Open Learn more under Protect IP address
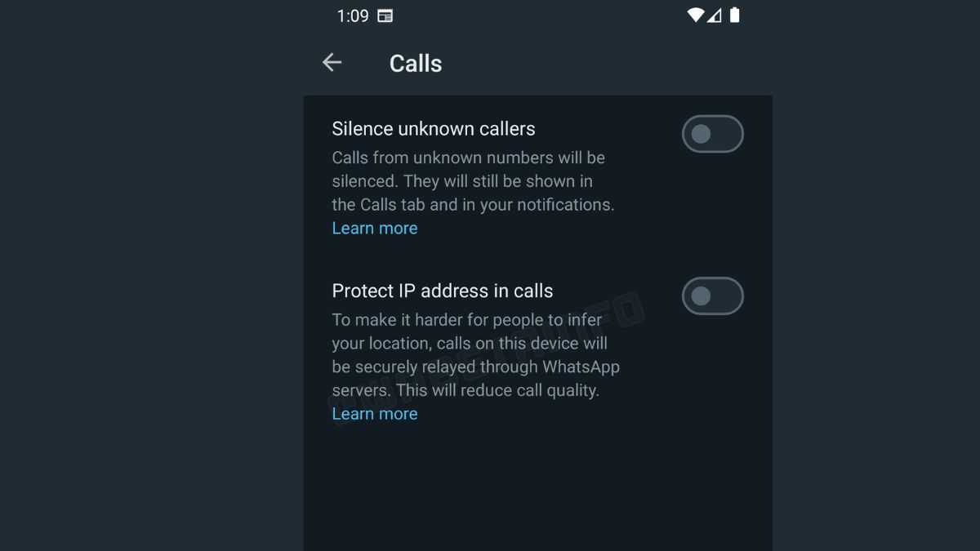980x551 pixels. 375,414
